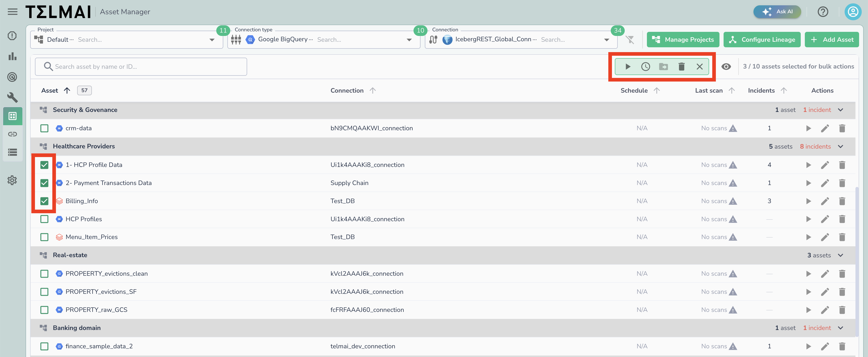Edit the crm-data asset with pencil icon
Viewport: 868px width, 357px height.
pyautogui.click(x=825, y=128)
